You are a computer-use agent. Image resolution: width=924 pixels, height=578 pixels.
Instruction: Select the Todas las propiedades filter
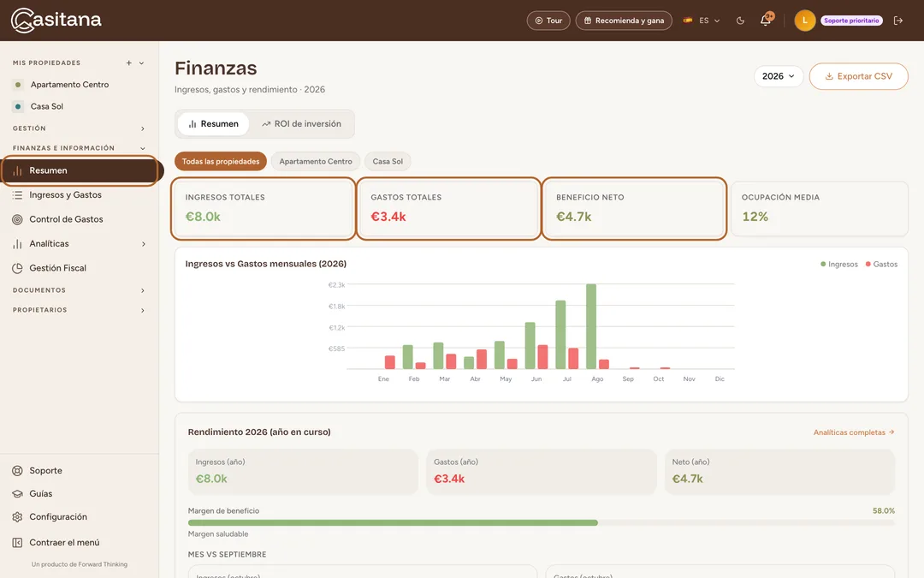pos(221,162)
